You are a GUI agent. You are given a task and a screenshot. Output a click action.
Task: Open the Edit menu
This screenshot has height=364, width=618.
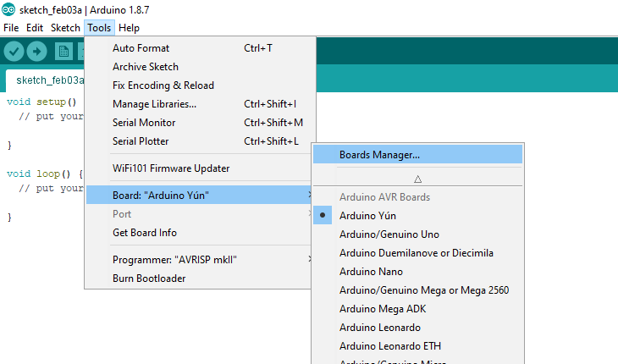(35, 28)
